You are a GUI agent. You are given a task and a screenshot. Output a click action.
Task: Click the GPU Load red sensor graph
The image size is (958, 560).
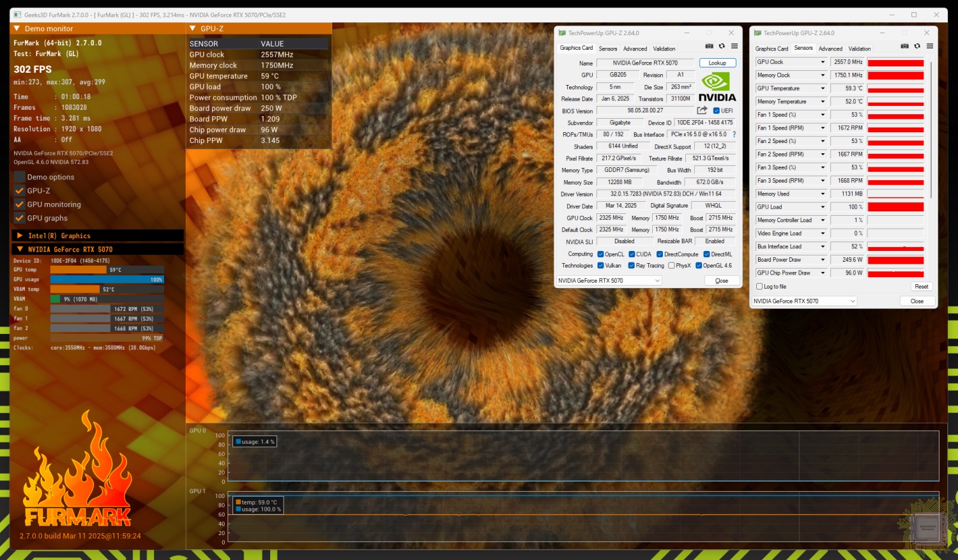click(x=895, y=207)
